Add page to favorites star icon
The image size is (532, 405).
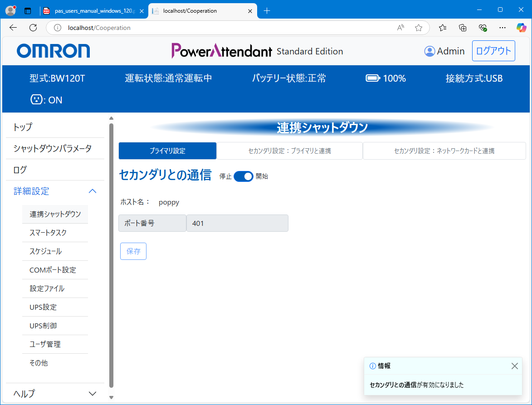(419, 28)
